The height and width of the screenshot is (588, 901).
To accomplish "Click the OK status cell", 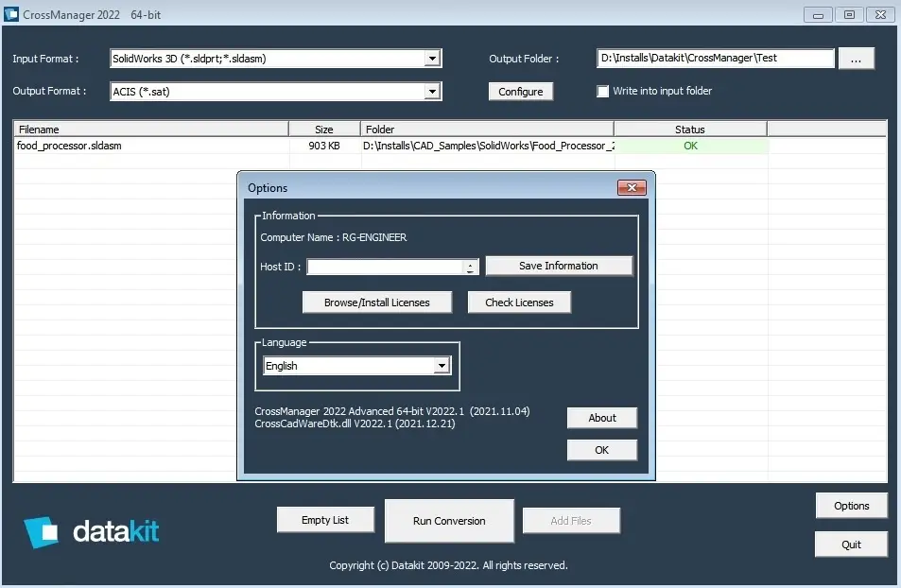I will [x=691, y=146].
